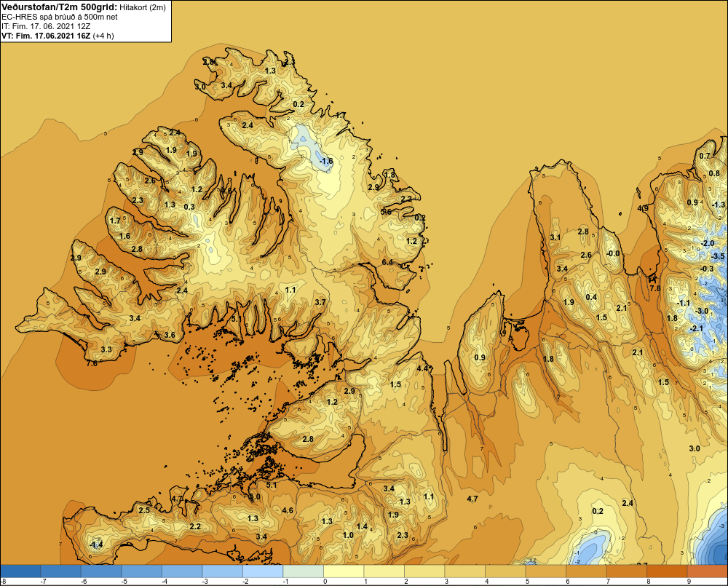Click the 0.8 temperature value on the map
Screen dimensions: 728x586
(x=714, y=174)
